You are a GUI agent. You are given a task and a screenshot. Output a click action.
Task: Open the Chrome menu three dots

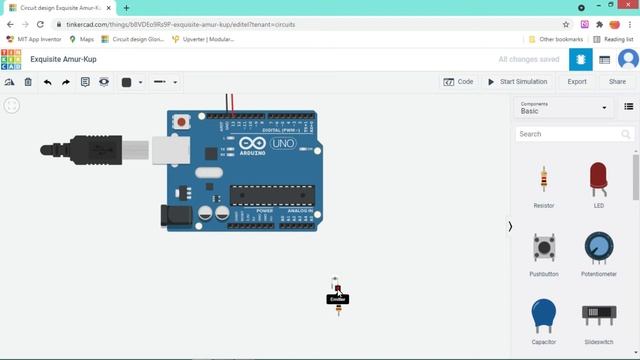pyautogui.click(x=630, y=24)
